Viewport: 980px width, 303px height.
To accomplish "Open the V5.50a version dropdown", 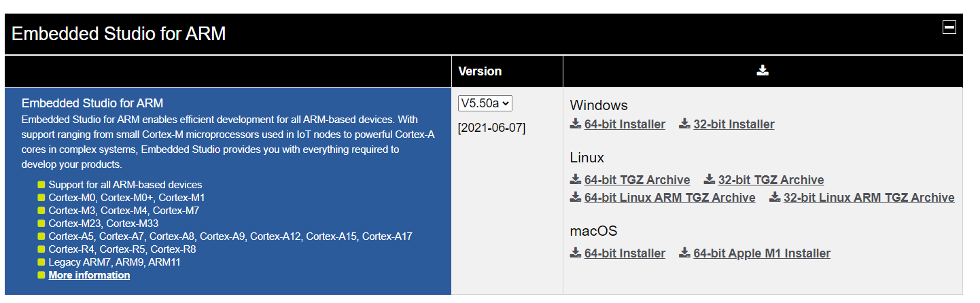I will [485, 103].
